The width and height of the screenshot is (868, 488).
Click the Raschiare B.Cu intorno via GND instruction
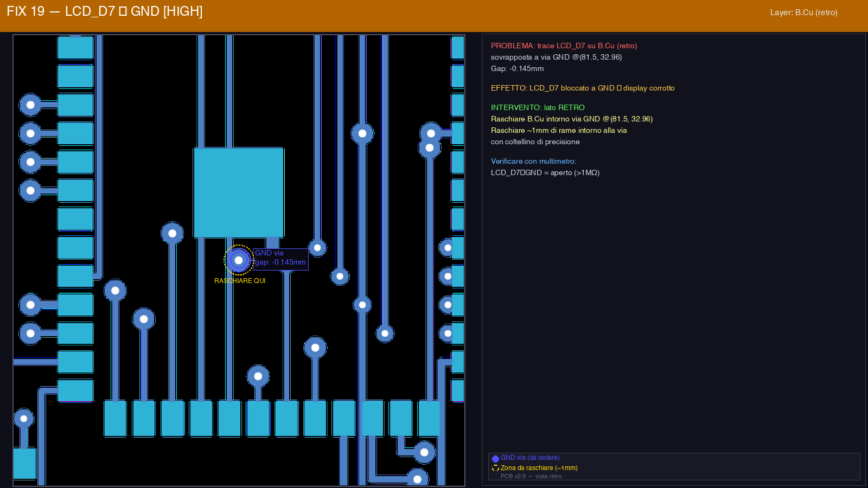[x=571, y=119]
